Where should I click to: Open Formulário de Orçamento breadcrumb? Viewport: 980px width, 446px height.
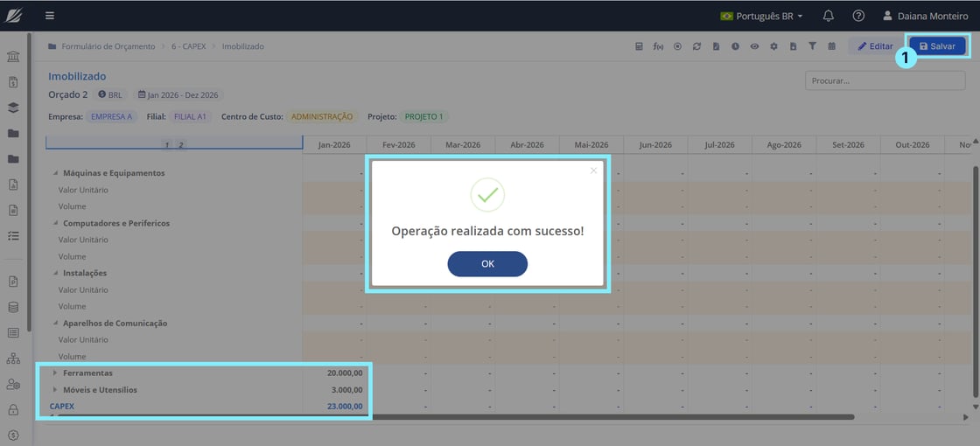[x=108, y=46]
